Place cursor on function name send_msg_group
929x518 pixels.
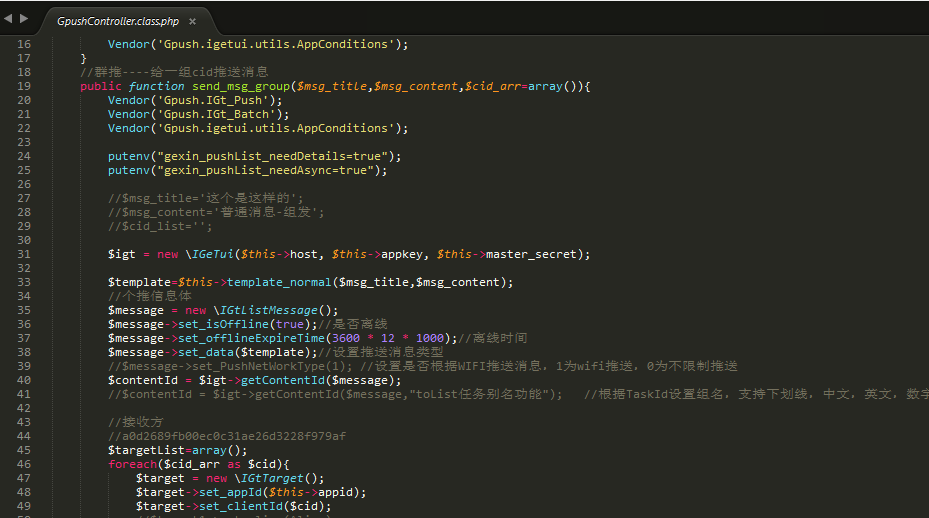point(240,86)
